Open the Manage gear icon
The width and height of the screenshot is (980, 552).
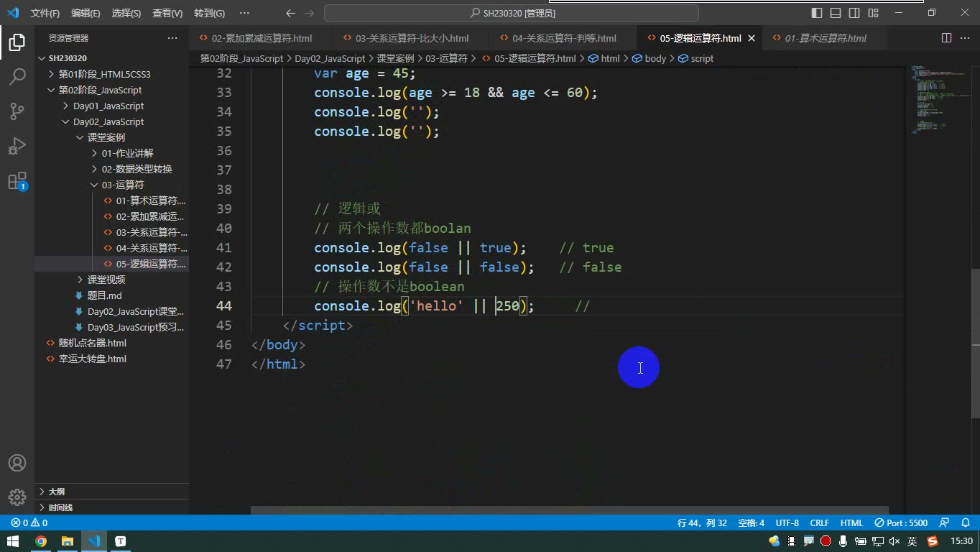point(17,497)
